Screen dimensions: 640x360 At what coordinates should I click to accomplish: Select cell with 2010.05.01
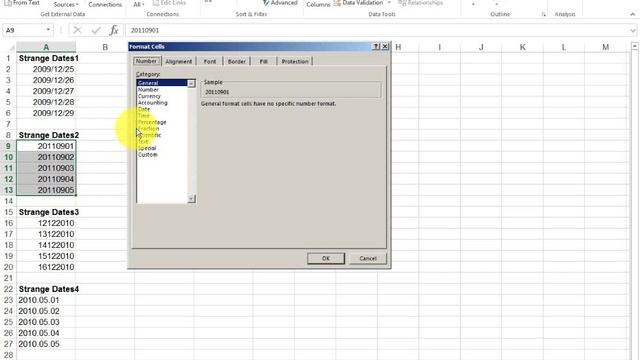(46, 300)
